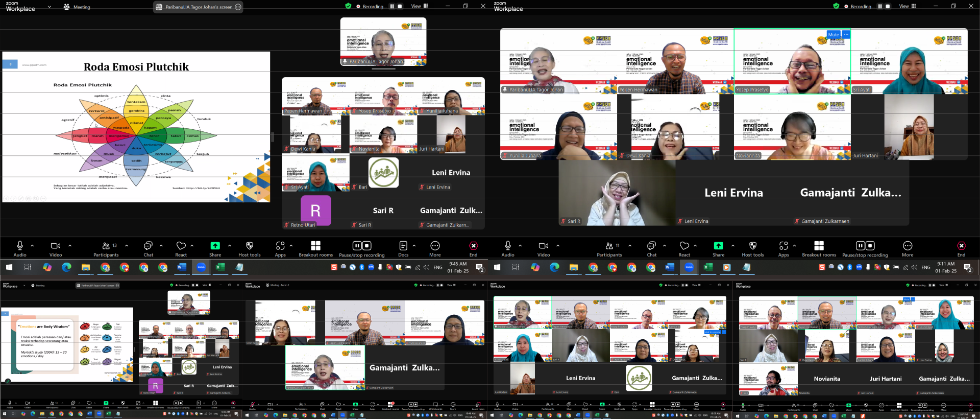The height and width of the screenshot is (419, 980).
Task: Click the divider handle beside the shared slide
Action: point(272,137)
